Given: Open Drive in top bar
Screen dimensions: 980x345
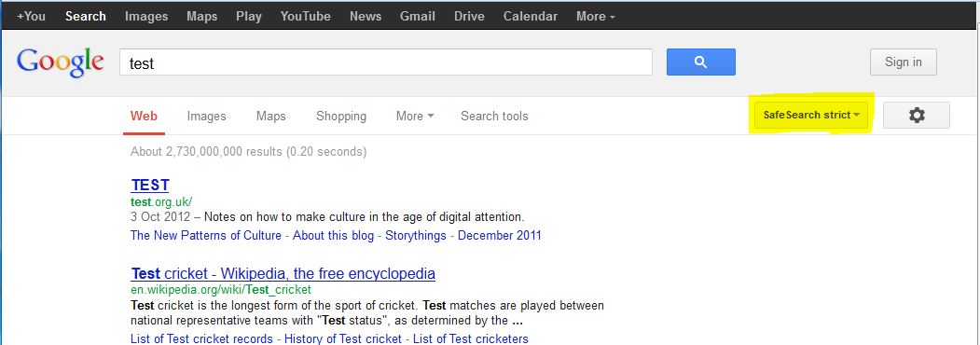Looking at the screenshot, I should click(469, 16).
